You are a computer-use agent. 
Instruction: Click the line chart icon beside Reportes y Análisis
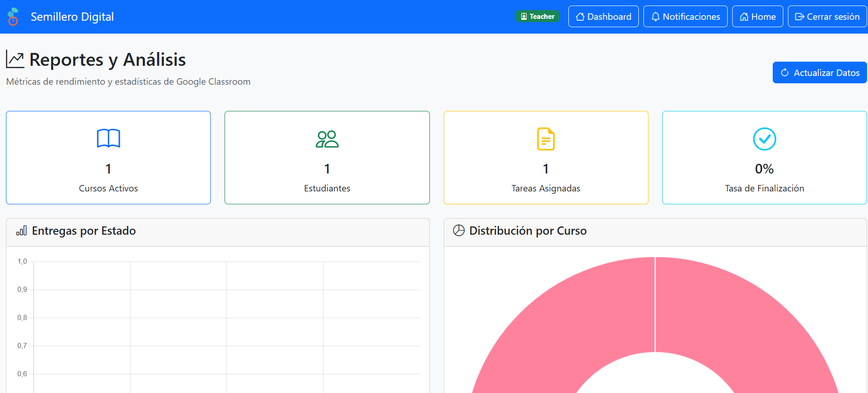[15, 59]
